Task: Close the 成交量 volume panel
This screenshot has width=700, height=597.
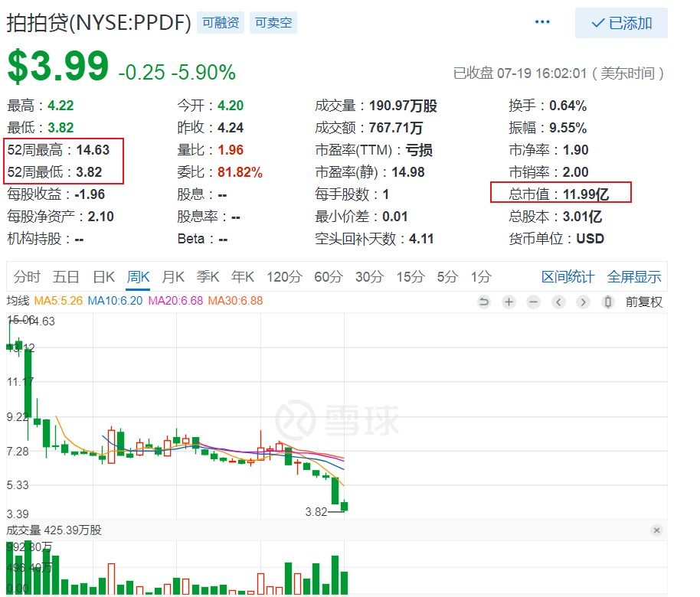Action: tap(656, 530)
